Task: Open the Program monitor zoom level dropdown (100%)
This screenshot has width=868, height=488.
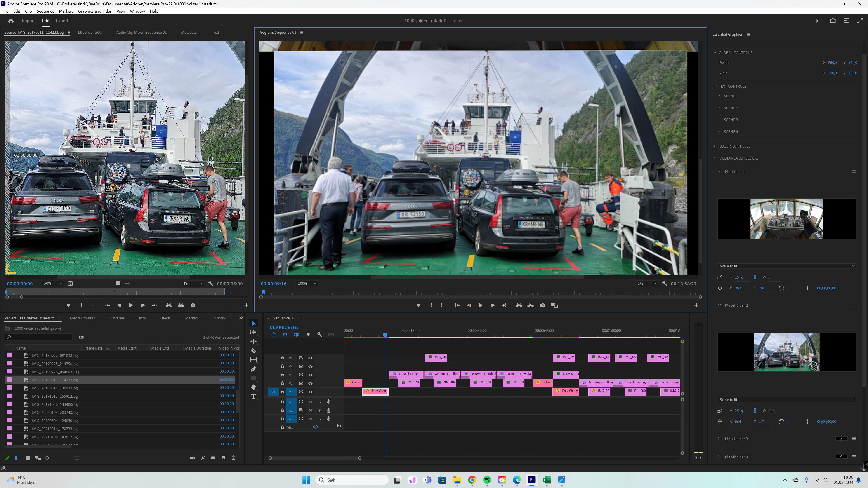Action: (306, 283)
